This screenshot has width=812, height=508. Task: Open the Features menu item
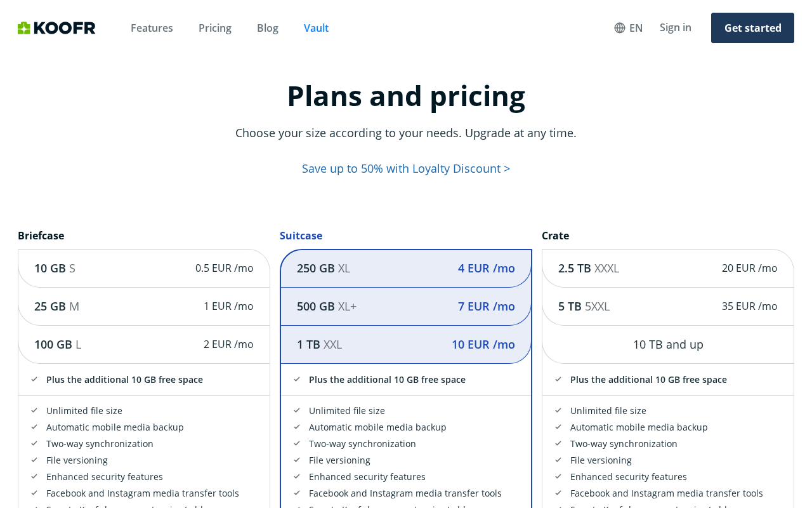(x=152, y=28)
